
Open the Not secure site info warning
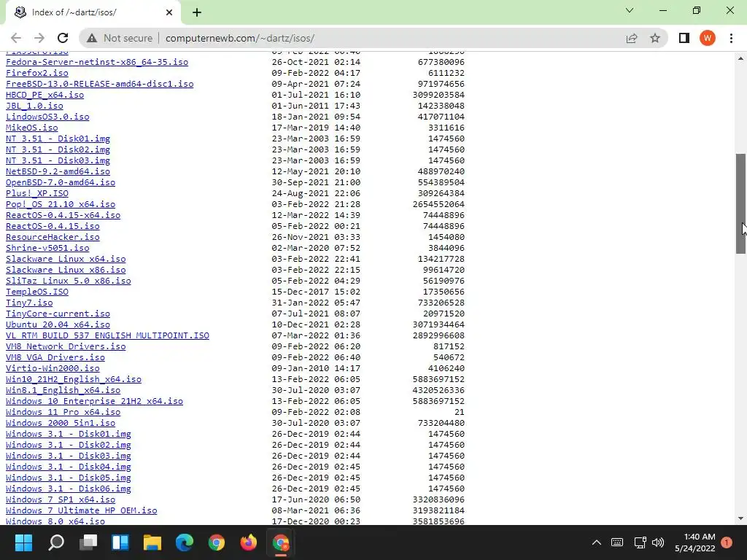120,38
